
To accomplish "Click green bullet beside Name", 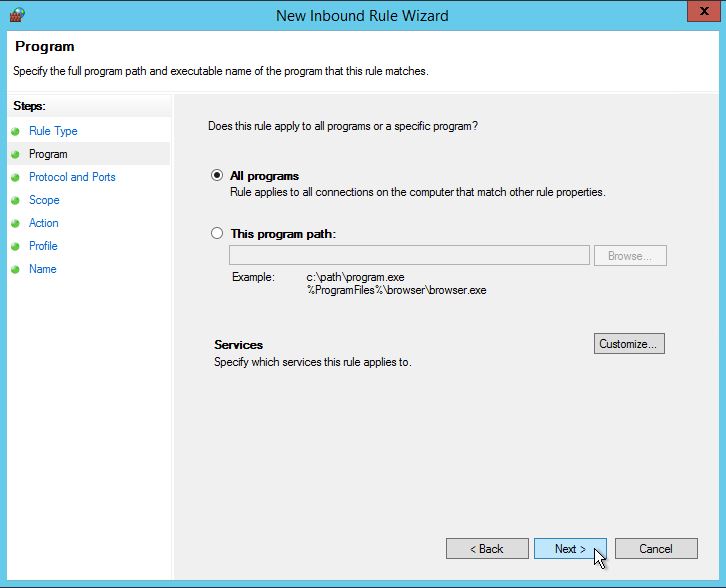I will [x=15, y=269].
